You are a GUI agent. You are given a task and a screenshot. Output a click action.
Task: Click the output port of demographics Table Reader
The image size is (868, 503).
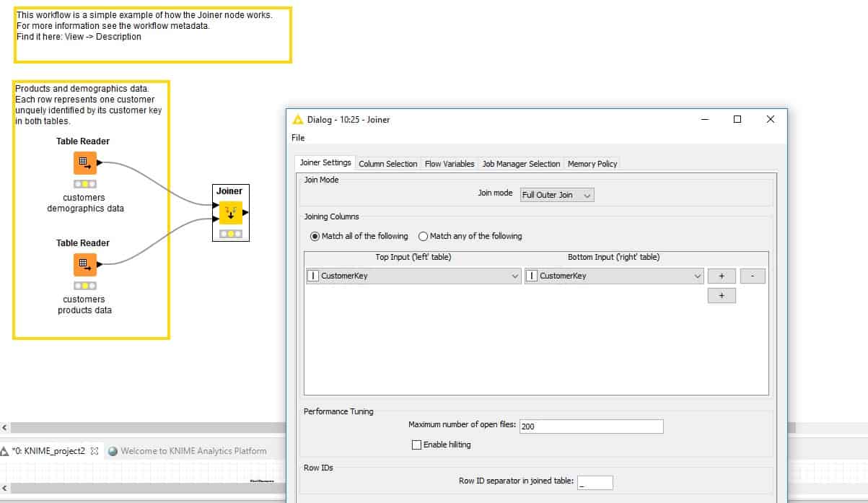pos(100,162)
